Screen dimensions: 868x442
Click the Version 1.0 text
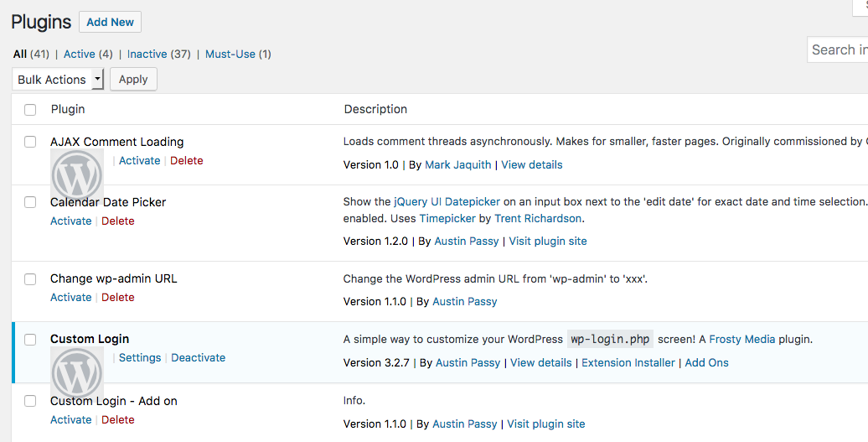[371, 164]
